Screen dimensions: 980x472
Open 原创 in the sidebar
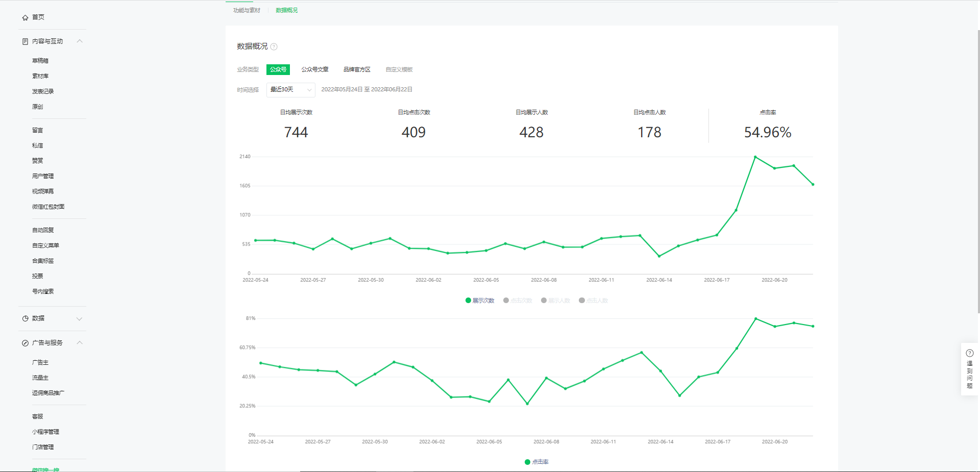pos(38,107)
